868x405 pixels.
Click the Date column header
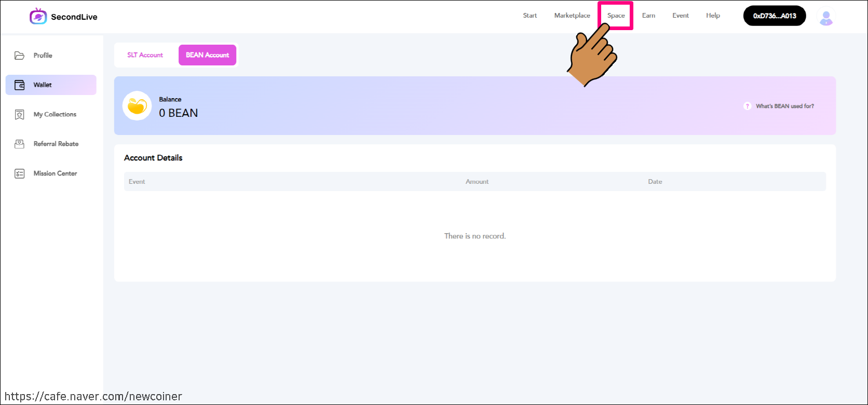tap(655, 182)
